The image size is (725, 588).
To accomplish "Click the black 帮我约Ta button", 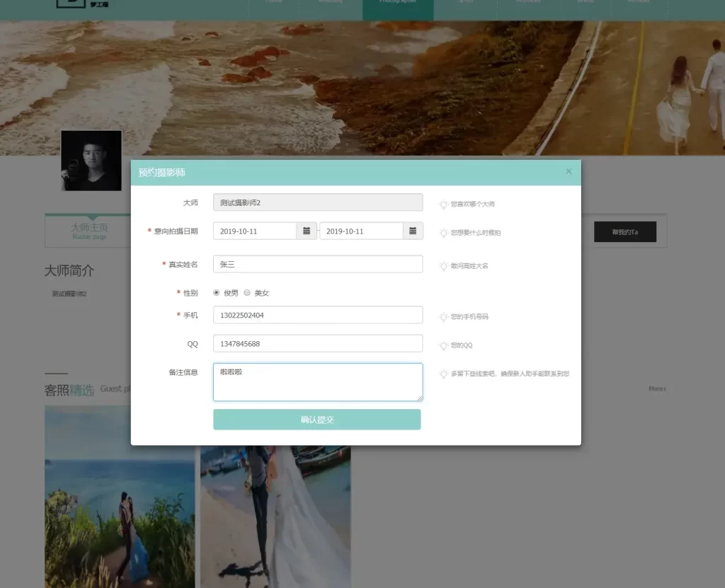I will click(624, 232).
